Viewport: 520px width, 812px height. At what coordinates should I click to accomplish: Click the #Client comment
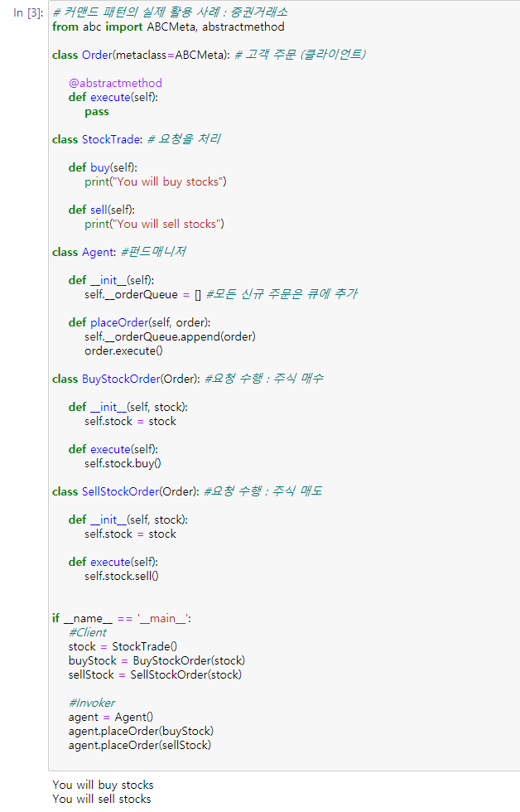[x=88, y=632]
